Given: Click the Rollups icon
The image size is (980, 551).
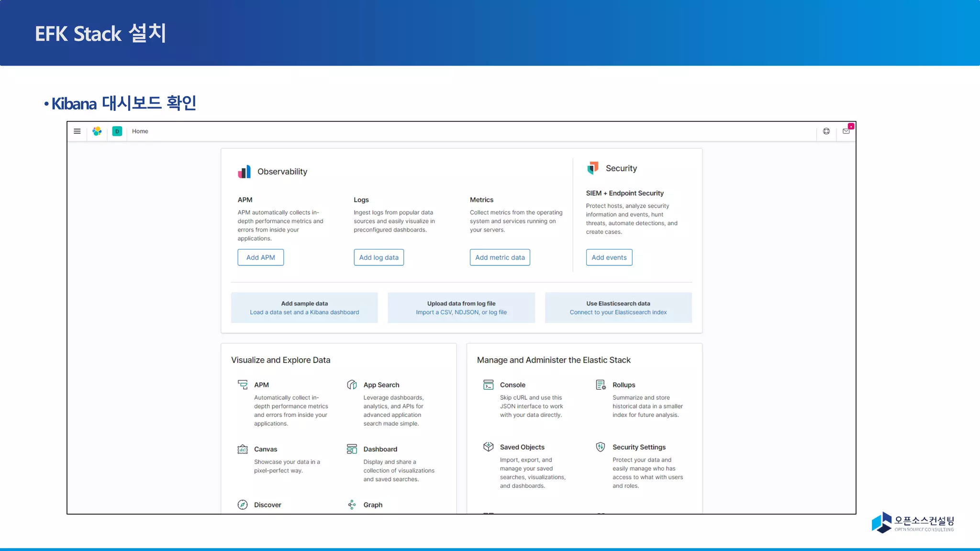Looking at the screenshot, I should click(601, 385).
